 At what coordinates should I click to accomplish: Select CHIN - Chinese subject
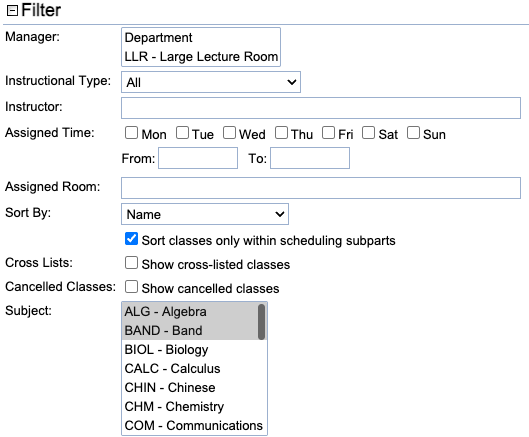tap(194, 387)
